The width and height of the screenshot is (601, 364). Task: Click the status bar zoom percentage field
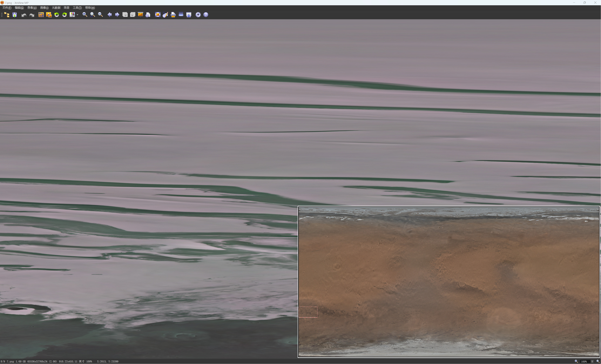[x=585, y=362]
